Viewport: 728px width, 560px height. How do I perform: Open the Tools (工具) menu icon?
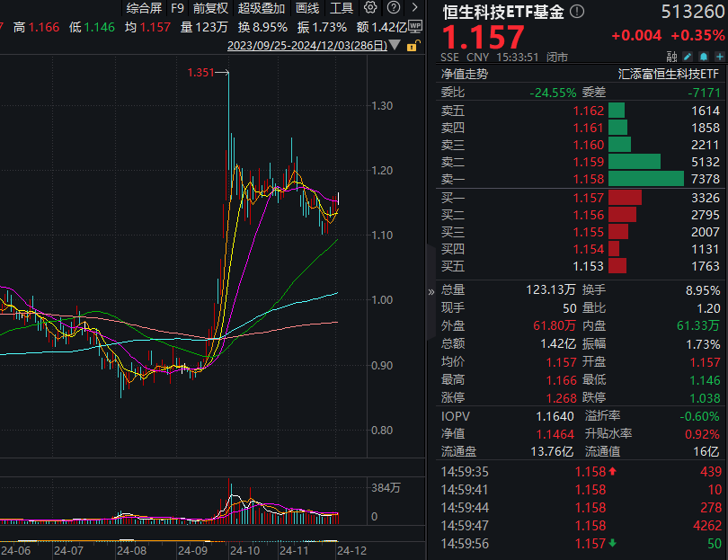341,7
